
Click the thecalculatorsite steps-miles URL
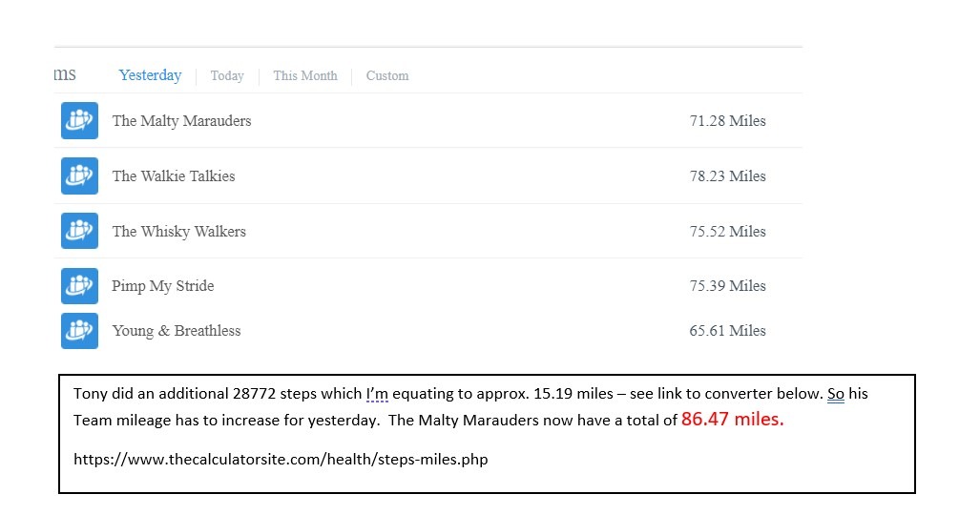281,460
